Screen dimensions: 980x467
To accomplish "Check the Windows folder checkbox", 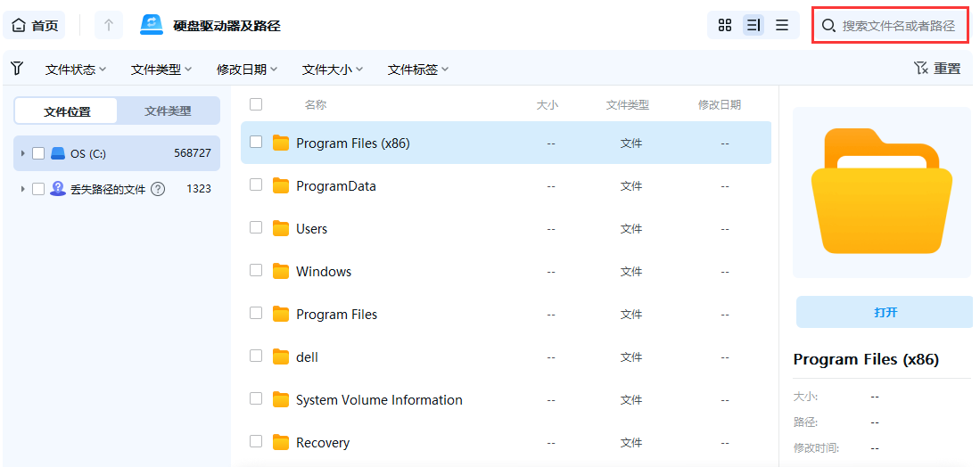I will pos(256,270).
